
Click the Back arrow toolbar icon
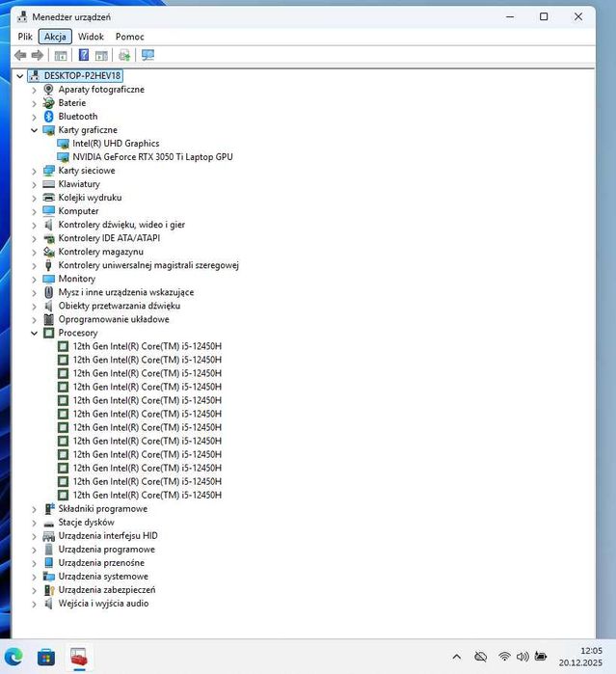click(20, 55)
